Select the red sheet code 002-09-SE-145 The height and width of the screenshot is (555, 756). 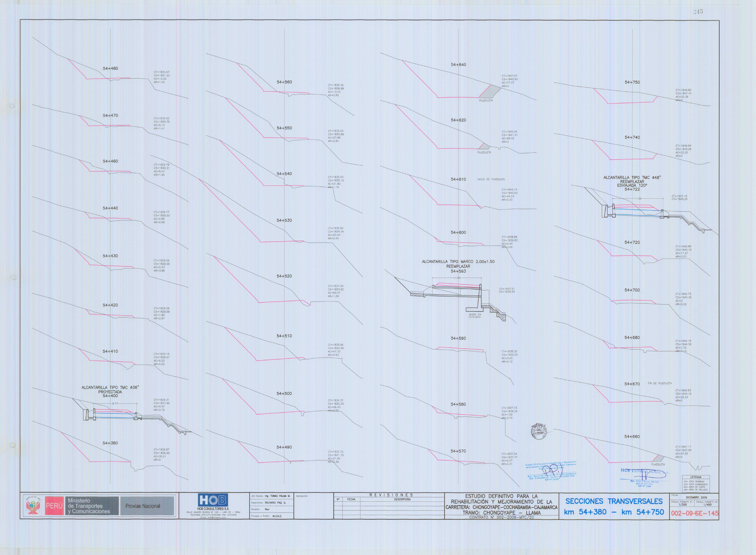coord(695,513)
